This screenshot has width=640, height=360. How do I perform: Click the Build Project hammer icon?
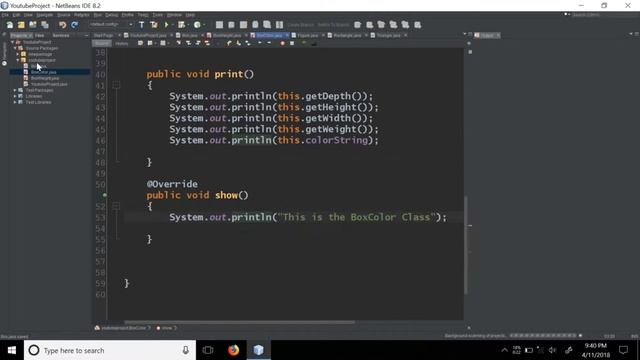click(142, 25)
